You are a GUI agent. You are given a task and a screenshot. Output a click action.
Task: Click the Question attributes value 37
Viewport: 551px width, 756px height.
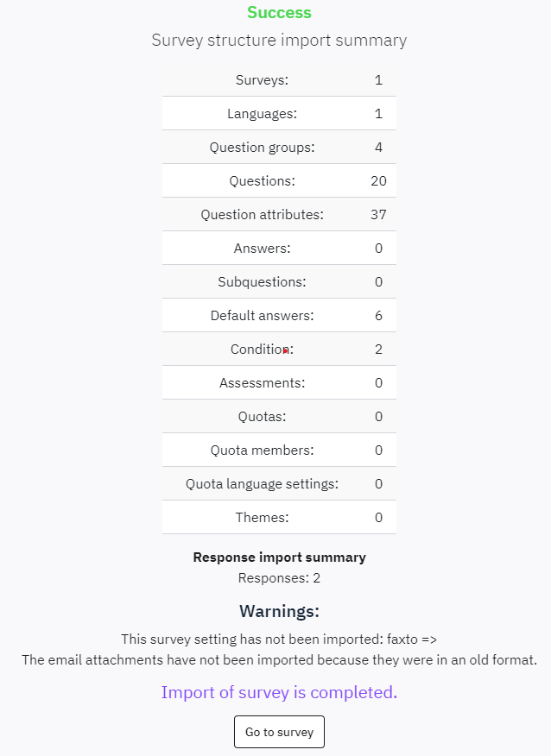[x=378, y=215]
